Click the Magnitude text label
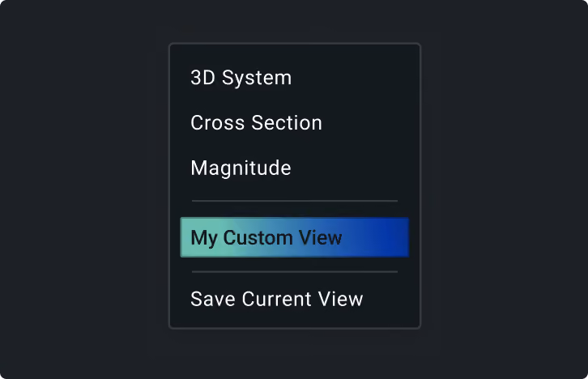 click(241, 168)
